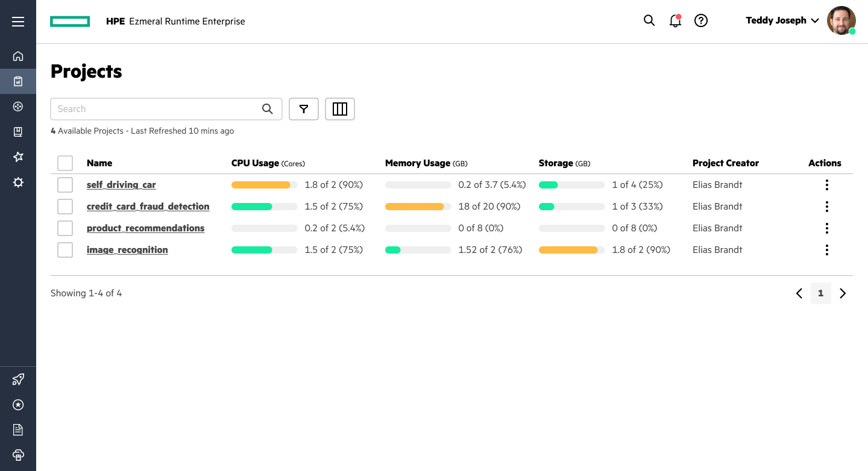Sort by the Name column header
Screen dimensions: 868x471
(x=99, y=163)
